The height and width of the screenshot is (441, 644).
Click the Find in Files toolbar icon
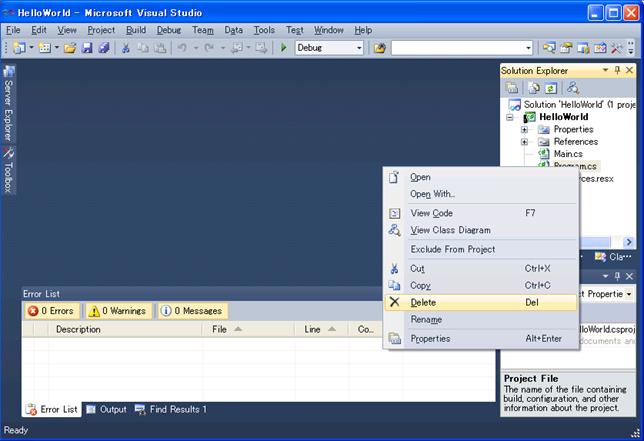point(380,48)
